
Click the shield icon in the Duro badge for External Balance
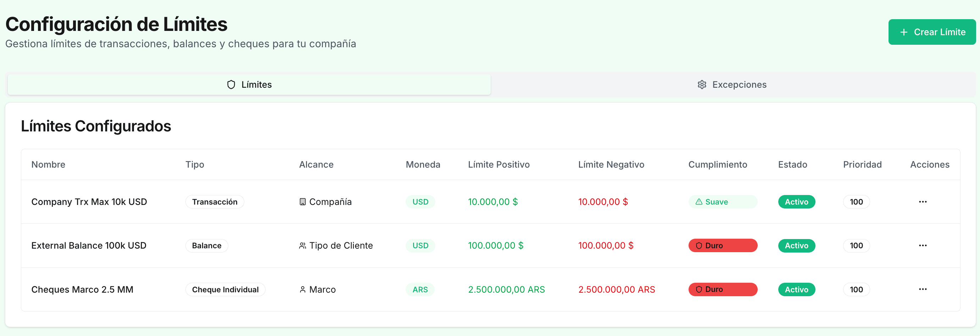[699, 246]
